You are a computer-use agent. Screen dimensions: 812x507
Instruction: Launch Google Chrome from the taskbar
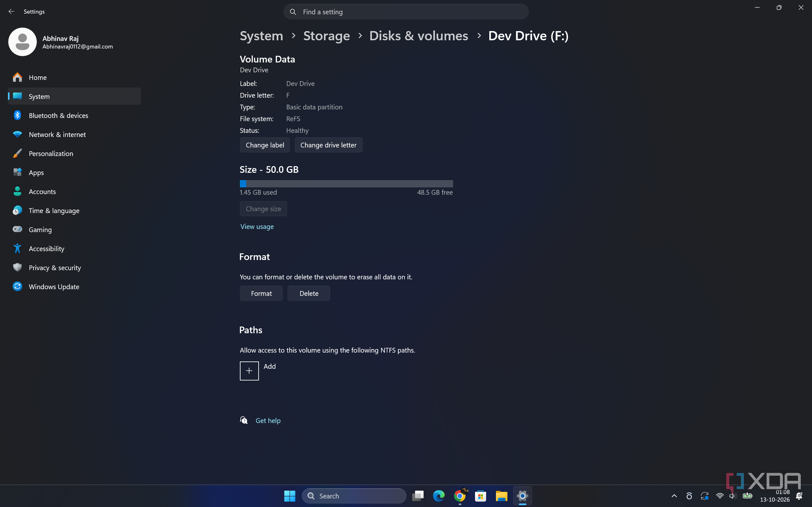pos(460,496)
